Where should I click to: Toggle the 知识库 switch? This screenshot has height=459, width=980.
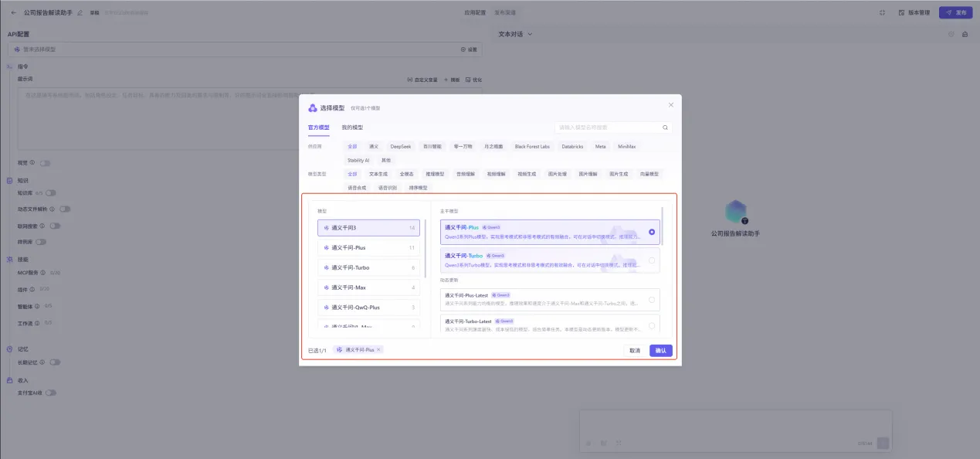51,193
